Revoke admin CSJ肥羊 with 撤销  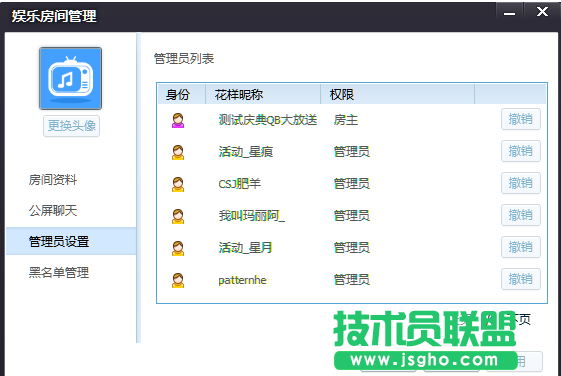[x=521, y=183]
